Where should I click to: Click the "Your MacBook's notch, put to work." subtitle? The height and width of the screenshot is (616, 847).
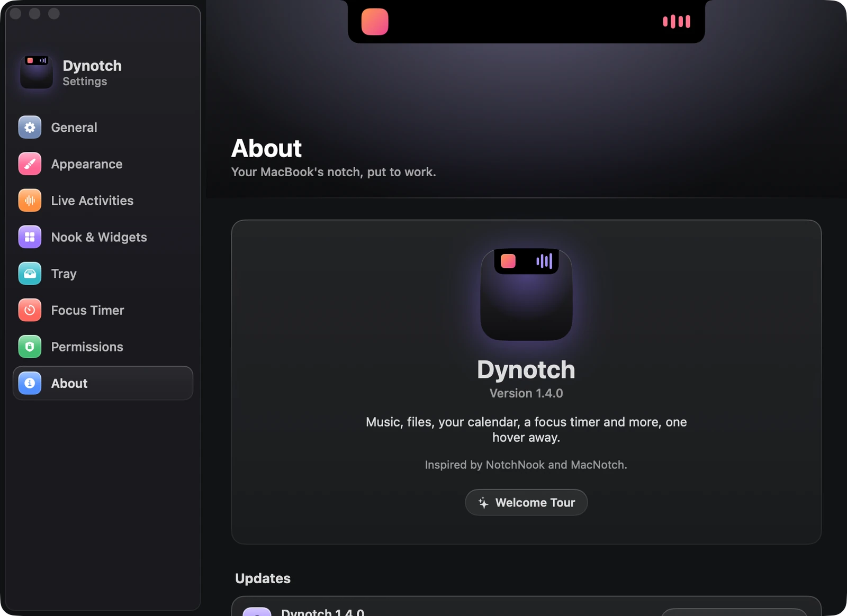click(x=334, y=172)
